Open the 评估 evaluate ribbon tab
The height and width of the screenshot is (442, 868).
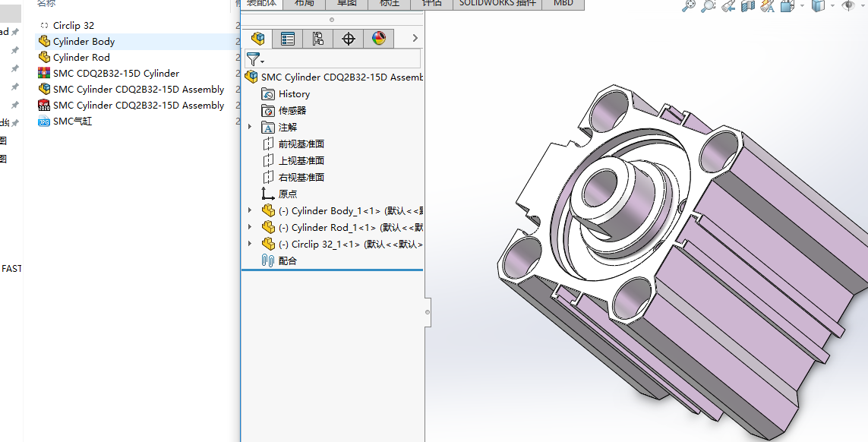pos(432,3)
